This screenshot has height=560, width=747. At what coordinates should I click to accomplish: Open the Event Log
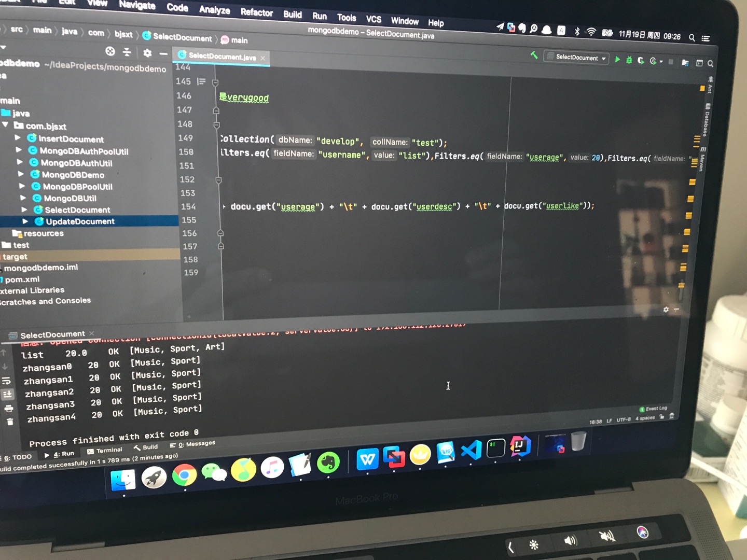tap(653, 409)
